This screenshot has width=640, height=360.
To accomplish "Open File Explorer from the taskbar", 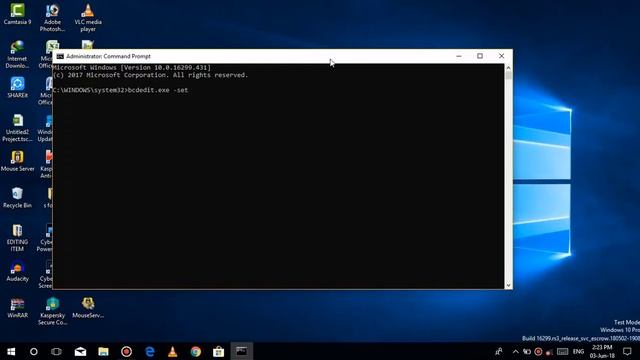I will pos(103,351).
